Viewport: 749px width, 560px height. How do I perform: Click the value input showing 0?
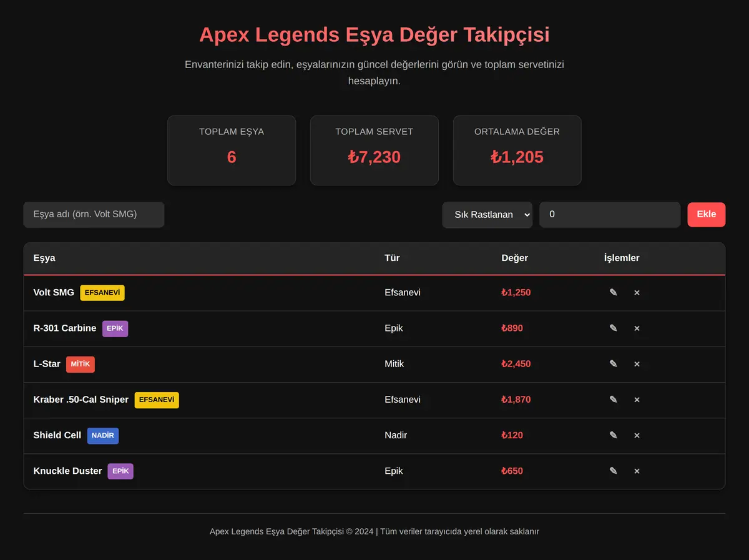[610, 215]
